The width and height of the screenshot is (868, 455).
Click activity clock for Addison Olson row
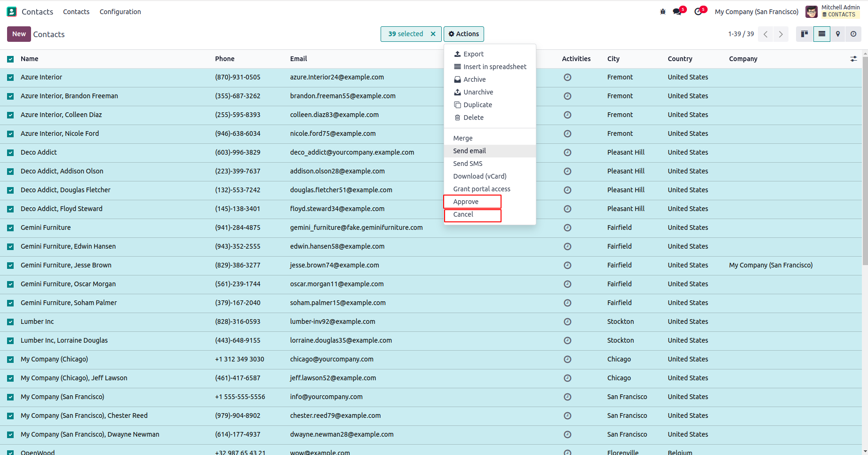pos(567,171)
